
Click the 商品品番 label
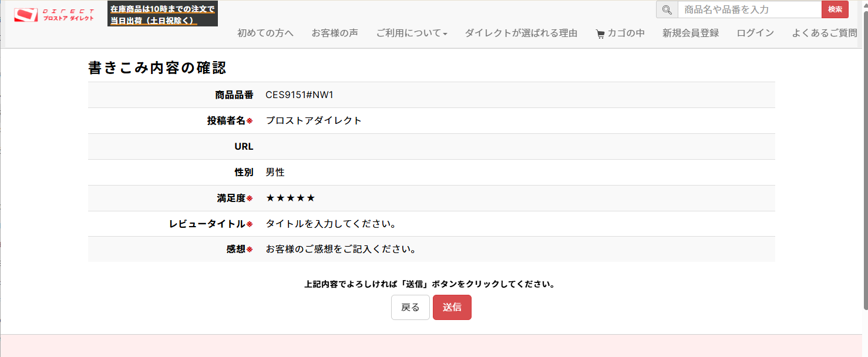click(234, 95)
